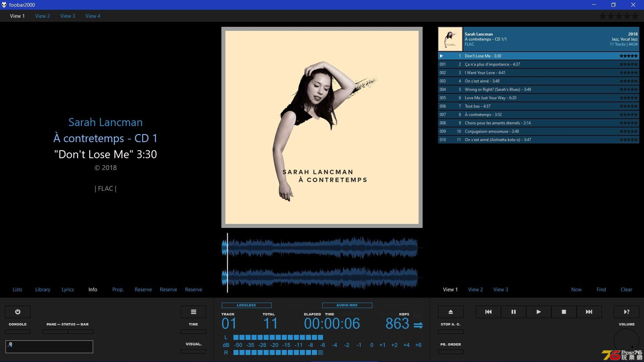Toggle the Stop A. C. indicator
This screenshot has height=362, width=644.
451,331
